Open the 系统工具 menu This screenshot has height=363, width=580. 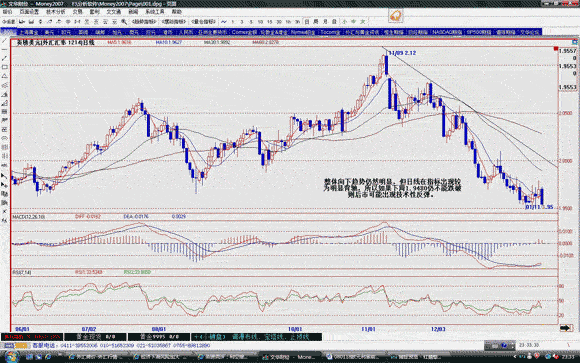(x=155, y=12)
